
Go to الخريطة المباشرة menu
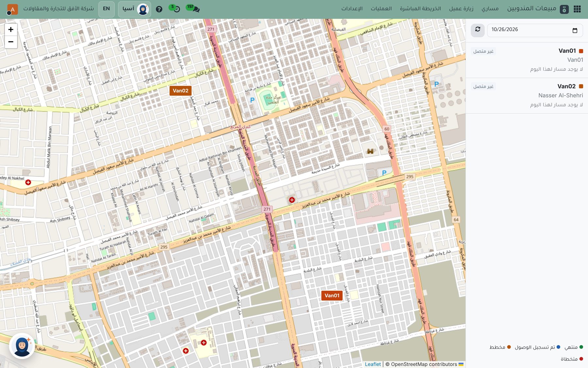(x=420, y=9)
